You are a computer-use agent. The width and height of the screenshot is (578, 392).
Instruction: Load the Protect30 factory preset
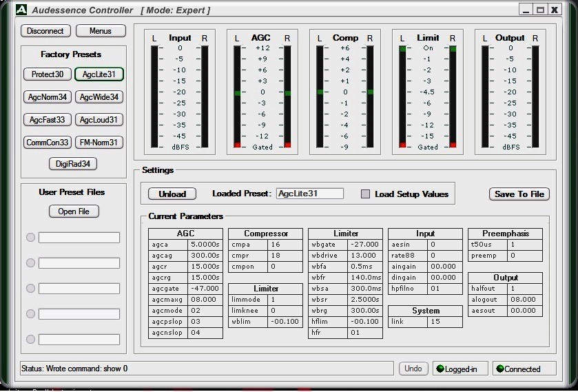tap(47, 74)
